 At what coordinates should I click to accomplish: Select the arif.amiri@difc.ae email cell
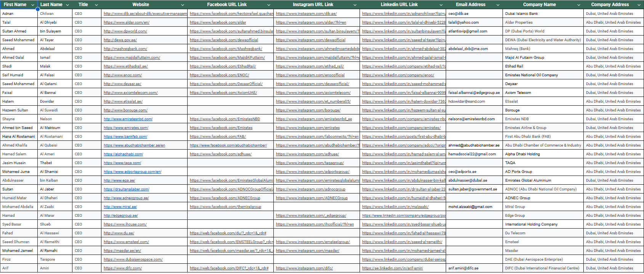[474, 268]
